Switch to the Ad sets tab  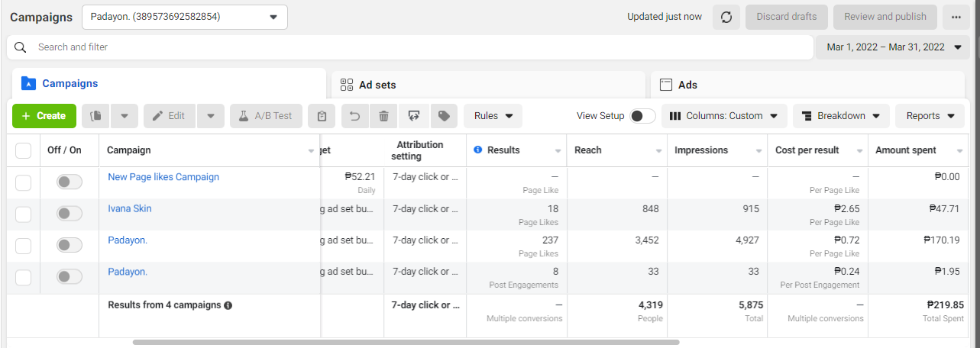(x=488, y=85)
